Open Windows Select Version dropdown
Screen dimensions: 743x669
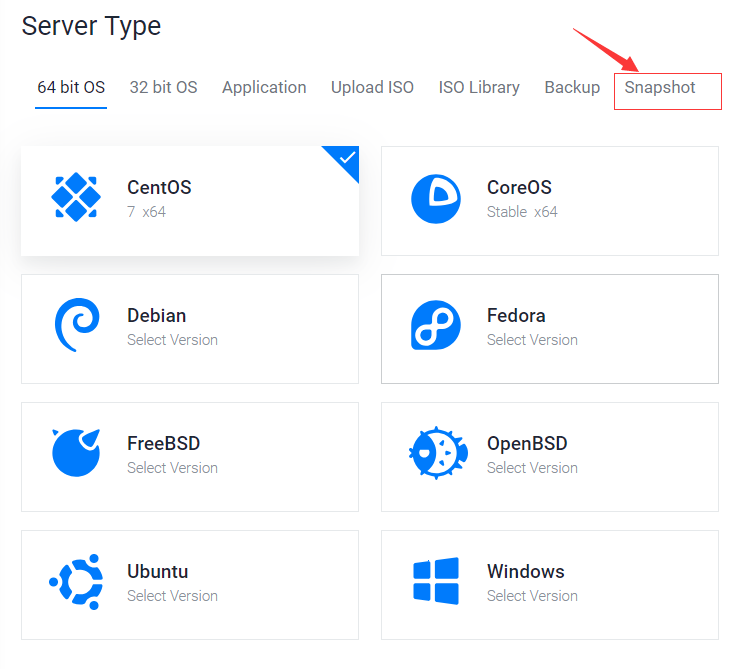coord(532,596)
